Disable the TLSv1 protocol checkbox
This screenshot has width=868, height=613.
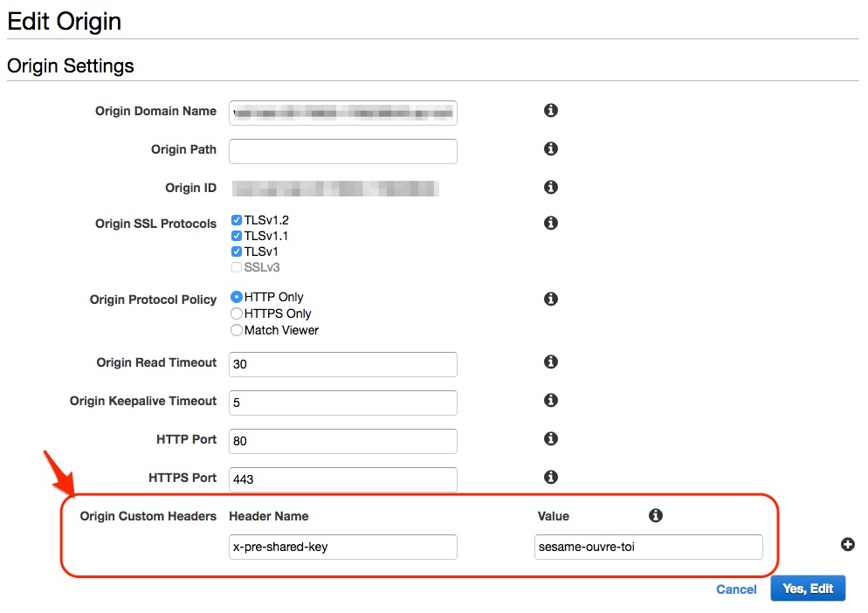(237, 251)
